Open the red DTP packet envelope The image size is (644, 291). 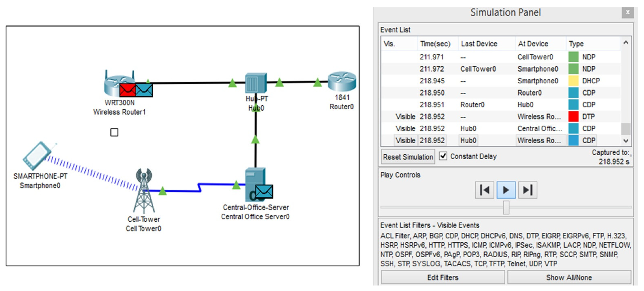(x=128, y=90)
